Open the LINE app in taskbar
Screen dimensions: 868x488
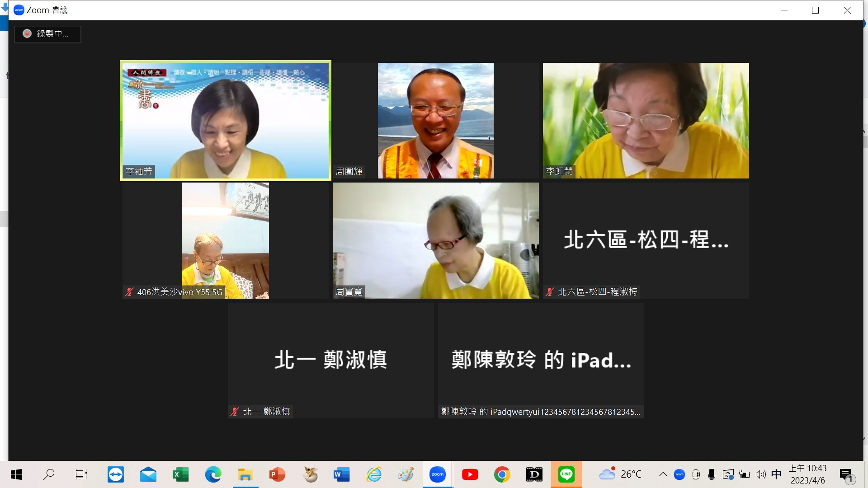click(566, 474)
